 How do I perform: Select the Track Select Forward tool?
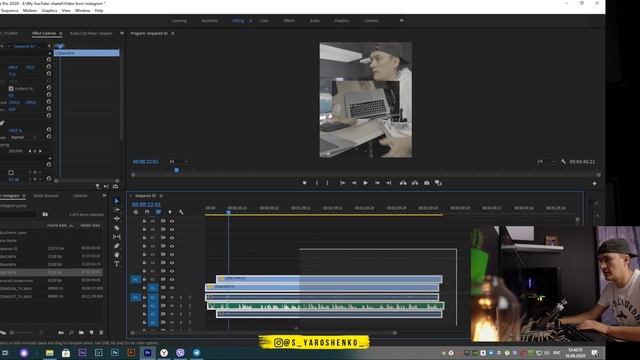click(116, 210)
